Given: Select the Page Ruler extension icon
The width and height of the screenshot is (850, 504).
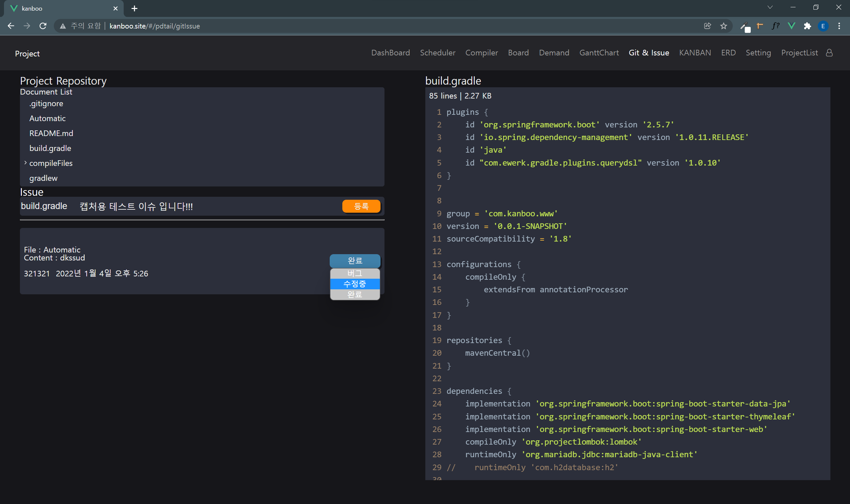Looking at the screenshot, I should pyautogui.click(x=760, y=26).
